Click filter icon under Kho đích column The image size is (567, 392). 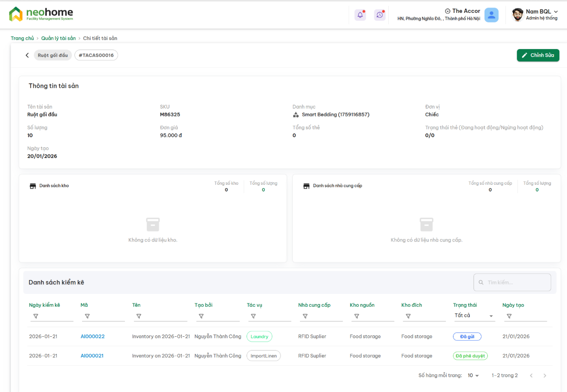tap(408, 316)
